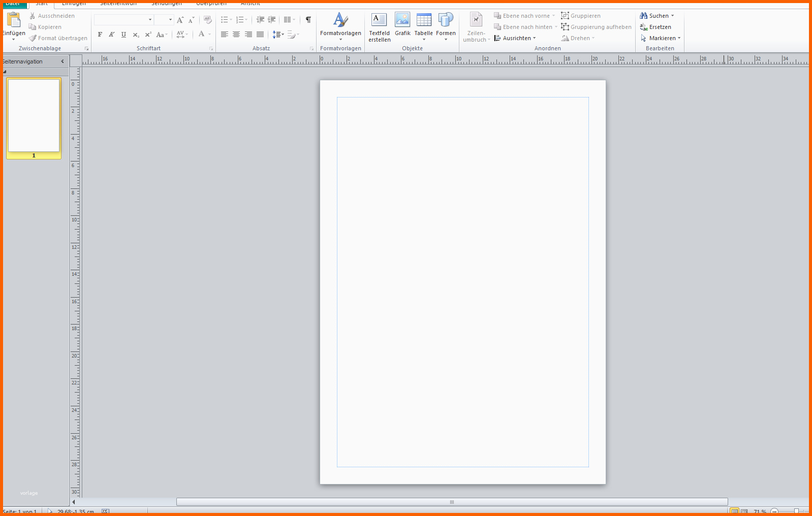
Task: Justify the paragraph text
Action: [260, 35]
